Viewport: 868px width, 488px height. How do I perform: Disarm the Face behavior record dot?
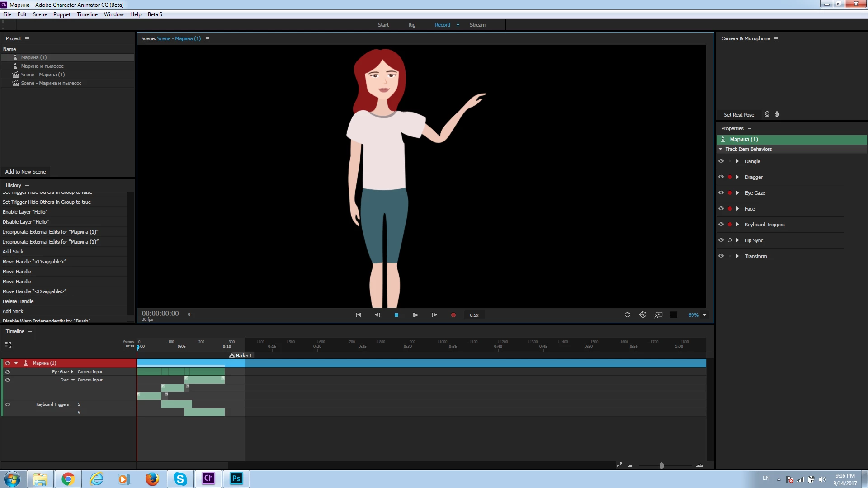[730, 209]
